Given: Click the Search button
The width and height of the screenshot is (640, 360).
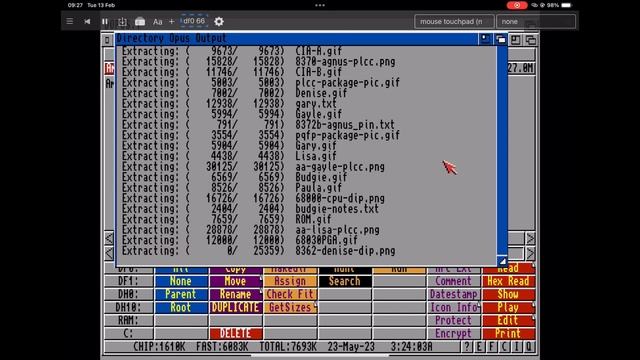Looking at the screenshot, I should pos(345,281).
